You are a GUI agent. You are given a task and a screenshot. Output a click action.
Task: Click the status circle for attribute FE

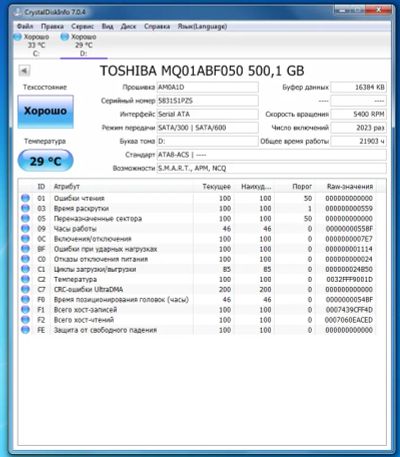[25, 330]
